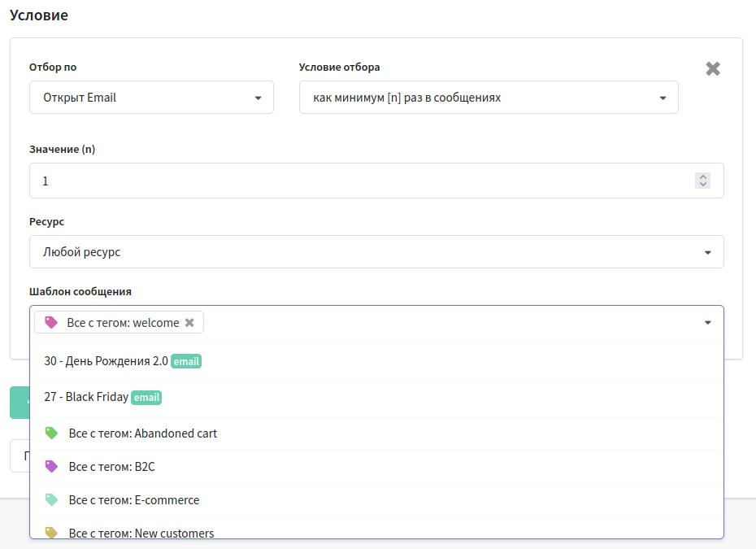
Task: Click the Значение (n) number input field
Action: 376,181
